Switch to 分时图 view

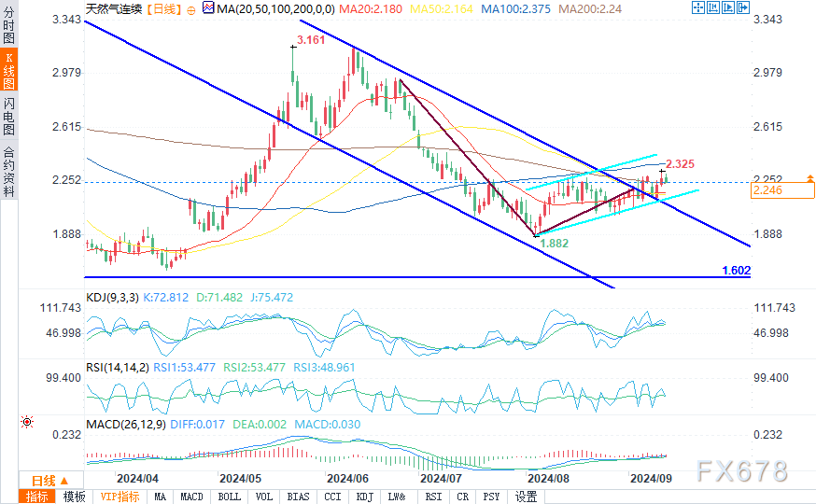8,25
